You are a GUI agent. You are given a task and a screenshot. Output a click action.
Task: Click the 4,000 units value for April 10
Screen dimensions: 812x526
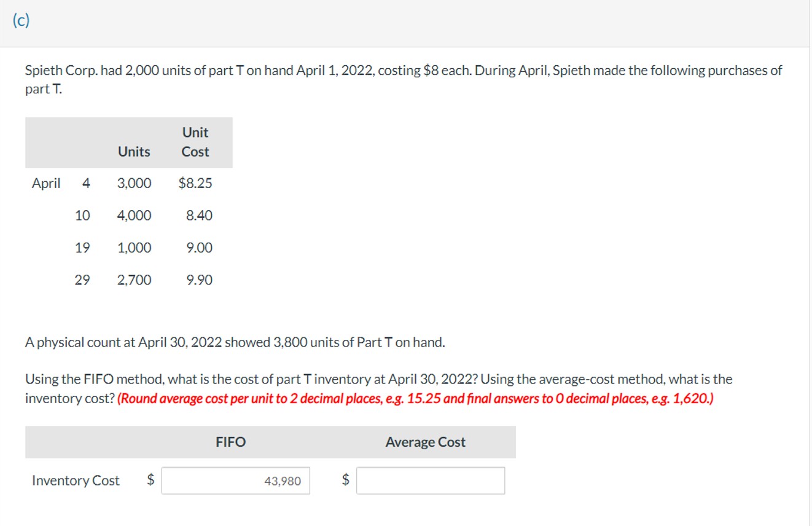coord(134,215)
